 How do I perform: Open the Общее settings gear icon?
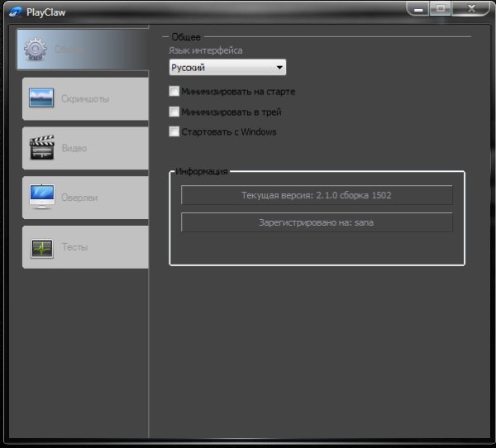coord(35,49)
